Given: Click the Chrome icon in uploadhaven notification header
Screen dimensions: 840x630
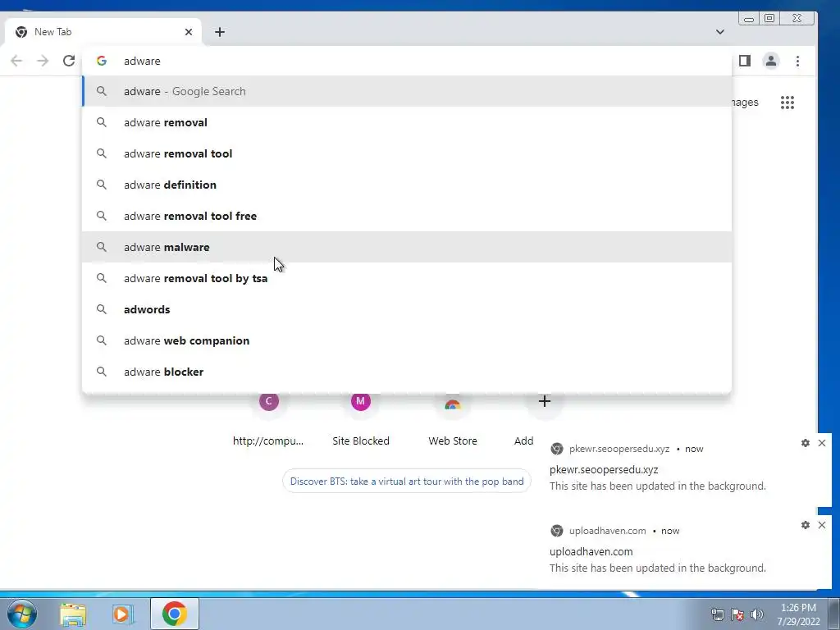Looking at the screenshot, I should pos(557,531).
